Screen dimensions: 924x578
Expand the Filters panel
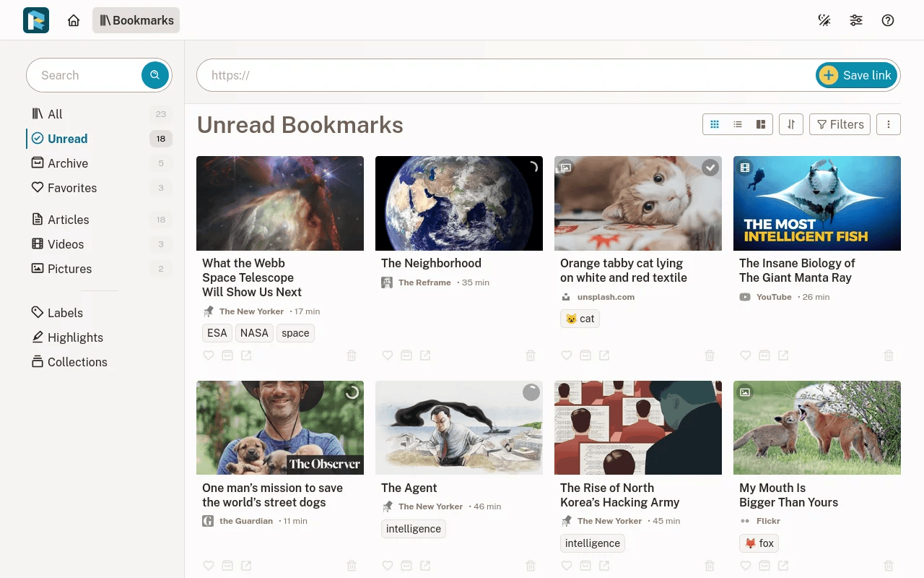coord(840,124)
